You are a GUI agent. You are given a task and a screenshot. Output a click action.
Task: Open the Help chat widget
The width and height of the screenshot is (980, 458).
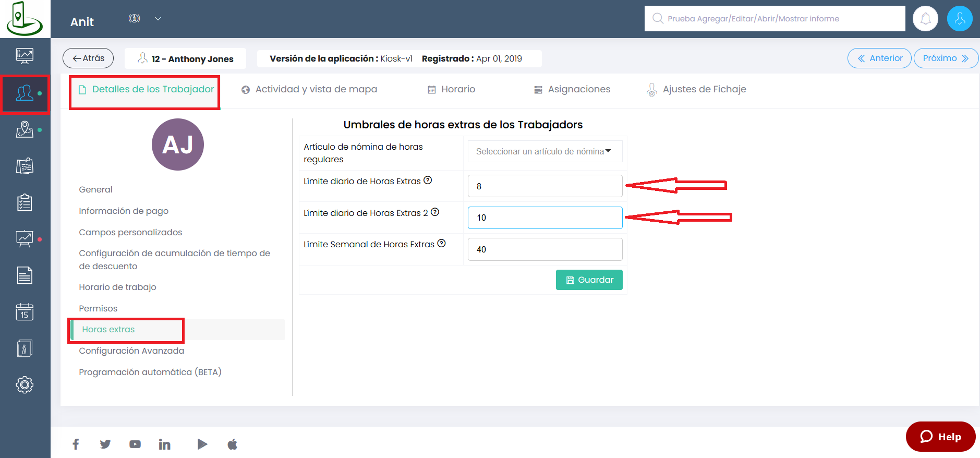(940, 437)
